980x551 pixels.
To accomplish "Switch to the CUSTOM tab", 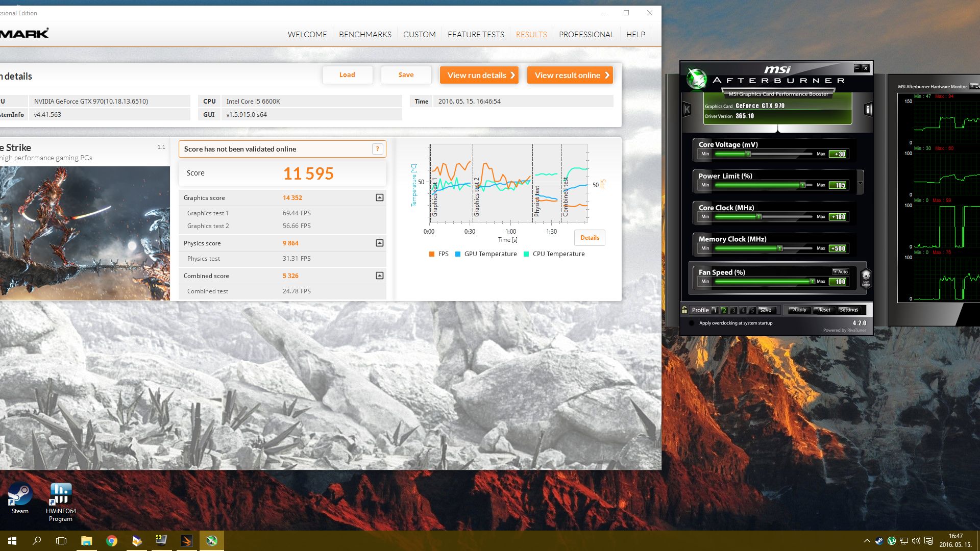I will (x=419, y=34).
